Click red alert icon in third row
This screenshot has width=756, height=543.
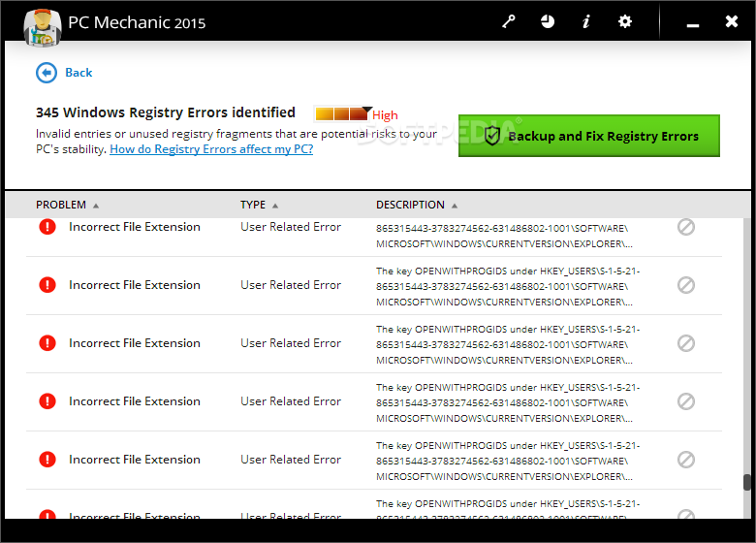click(47, 343)
